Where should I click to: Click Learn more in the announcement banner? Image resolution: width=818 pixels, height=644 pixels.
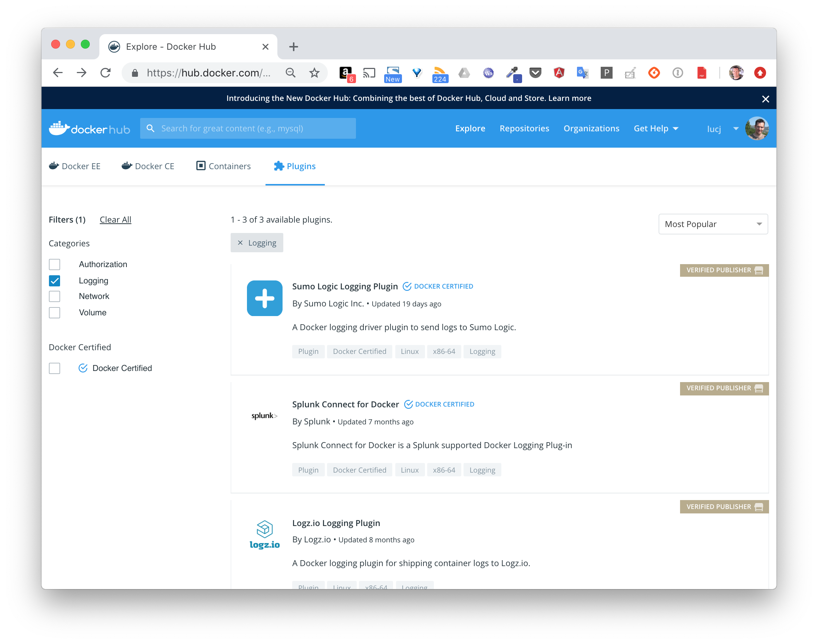(570, 98)
